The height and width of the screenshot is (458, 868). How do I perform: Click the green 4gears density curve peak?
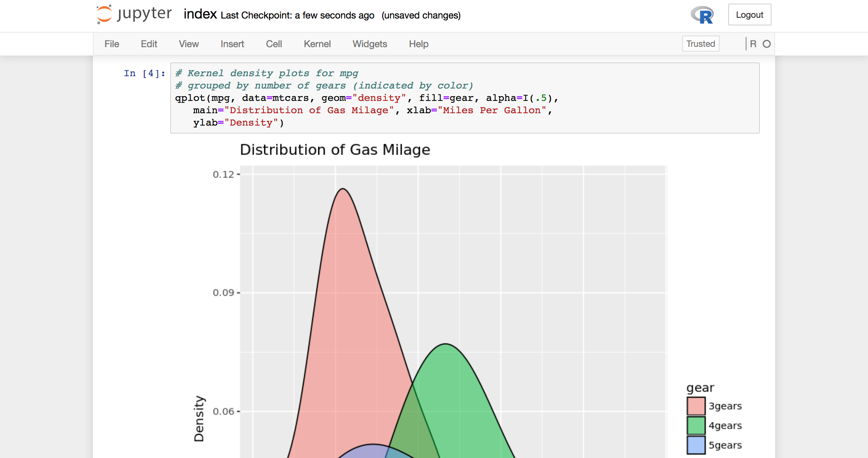pyautogui.click(x=445, y=344)
